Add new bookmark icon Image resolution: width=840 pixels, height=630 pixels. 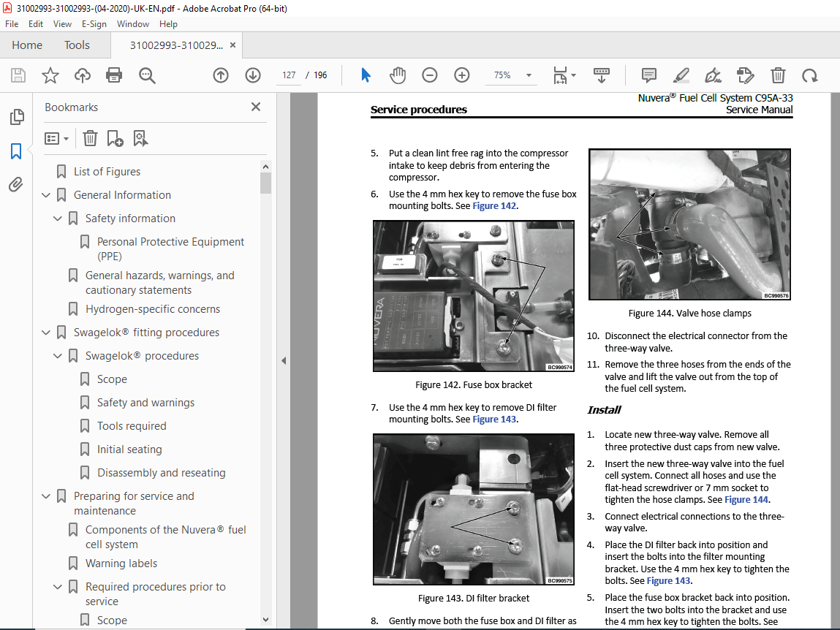point(115,139)
